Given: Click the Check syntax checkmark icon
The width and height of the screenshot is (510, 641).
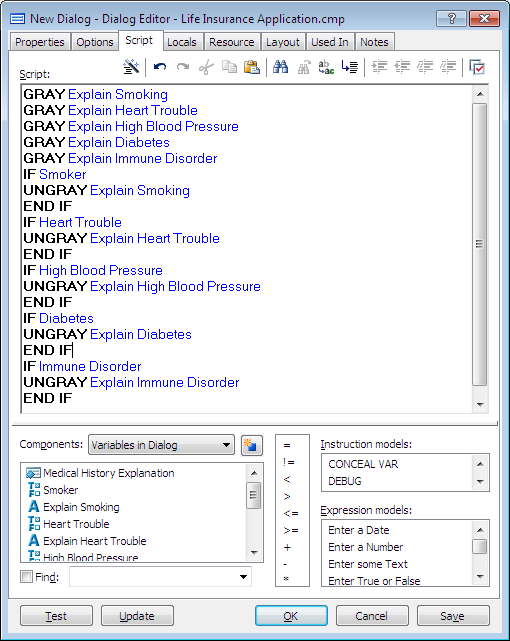Looking at the screenshot, I should pyautogui.click(x=477, y=67).
